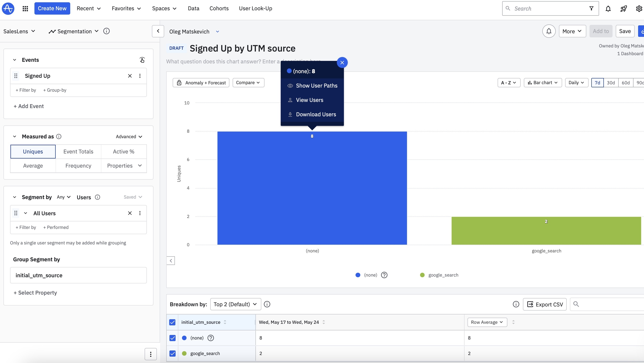Viewport: 644px width, 363px height.
Task: Open the Row Average dropdown
Action: click(487, 322)
